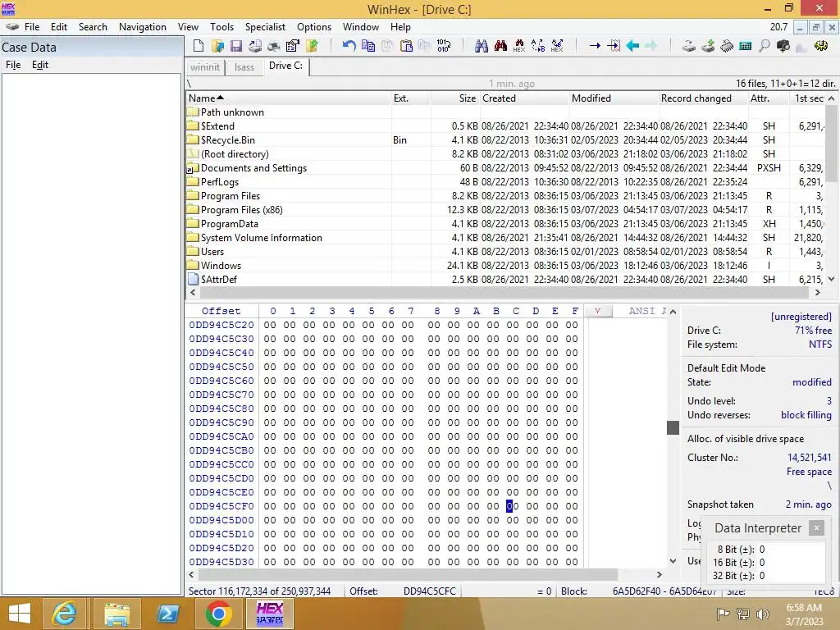Click the magnifier Analyze Block icon
The width and height of the screenshot is (840, 630).
[765, 46]
